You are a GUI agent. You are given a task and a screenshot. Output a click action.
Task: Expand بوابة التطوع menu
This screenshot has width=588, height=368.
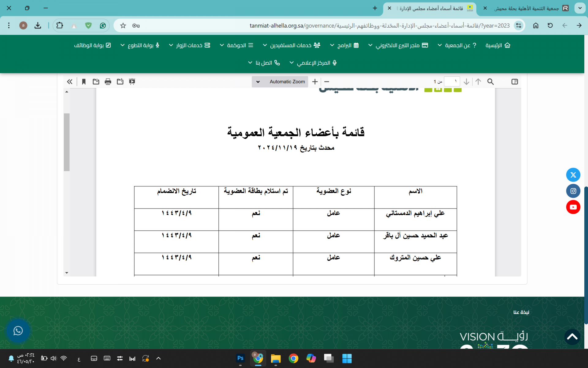[140, 45]
